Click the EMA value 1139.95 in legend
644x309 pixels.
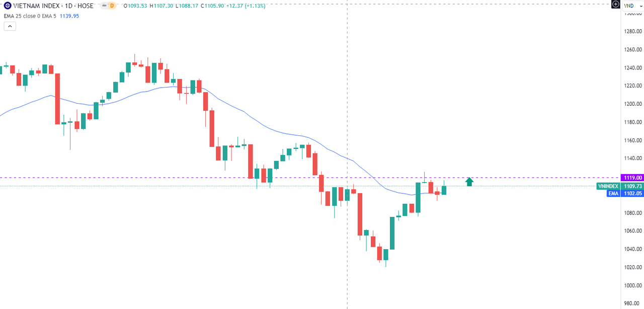pos(70,16)
